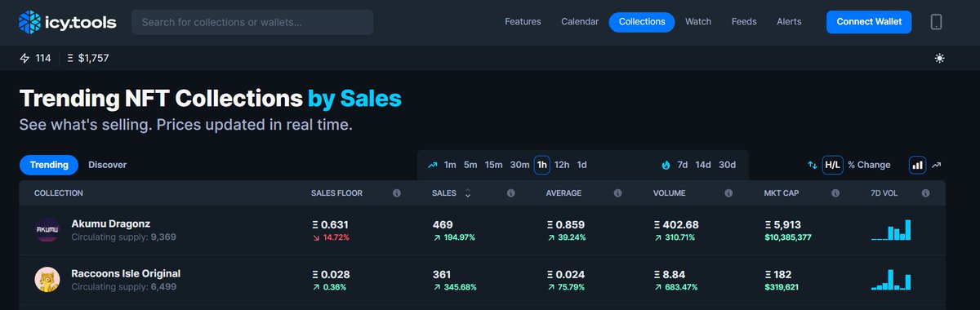Click Raccoons Isle volume Ξ 8.84

670,274
